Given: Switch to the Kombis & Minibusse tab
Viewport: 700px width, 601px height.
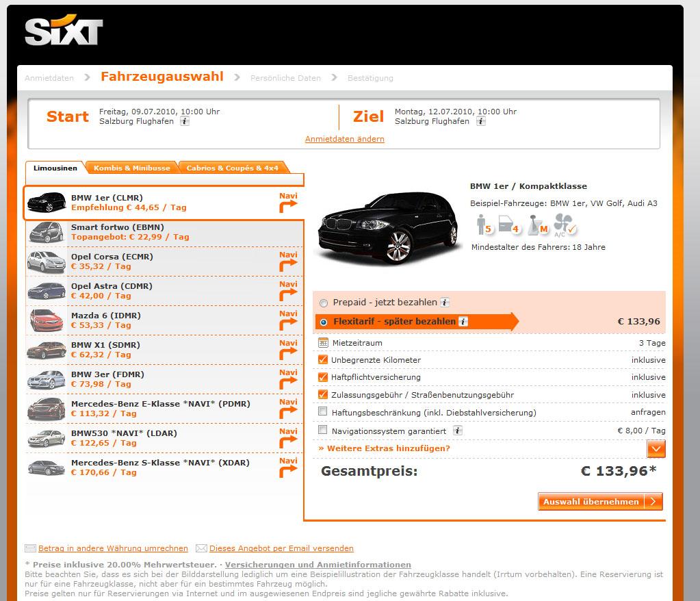Looking at the screenshot, I should [x=131, y=168].
